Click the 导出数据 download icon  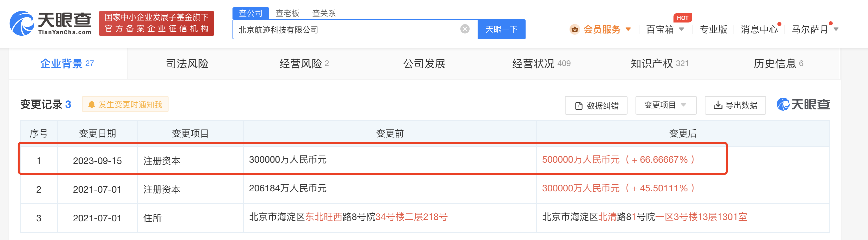718,106
